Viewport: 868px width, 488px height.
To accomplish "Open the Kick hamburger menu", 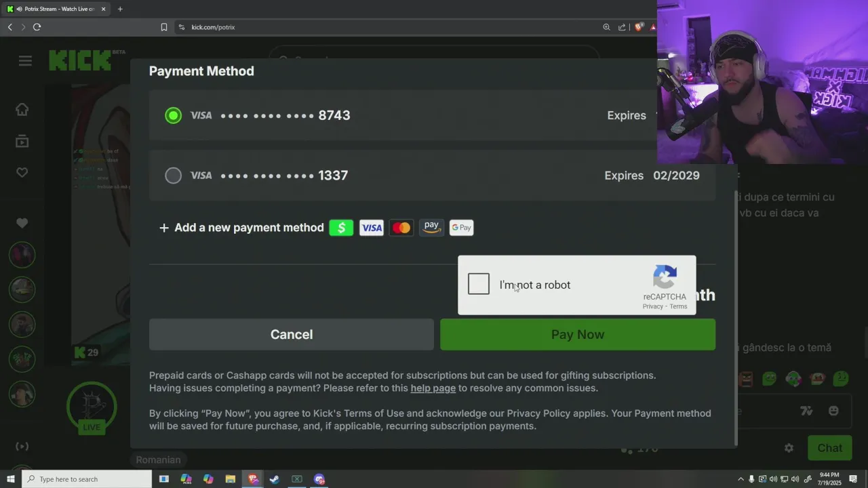I will [x=25, y=61].
